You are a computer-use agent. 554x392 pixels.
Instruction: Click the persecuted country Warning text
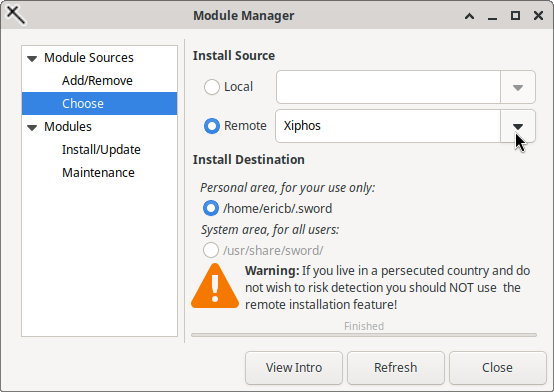click(x=387, y=287)
